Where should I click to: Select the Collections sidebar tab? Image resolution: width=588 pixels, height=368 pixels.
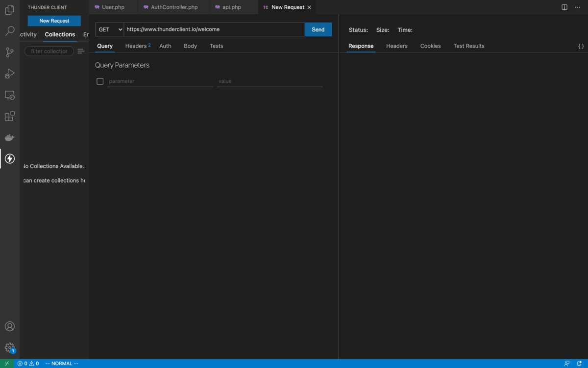tap(60, 34)
